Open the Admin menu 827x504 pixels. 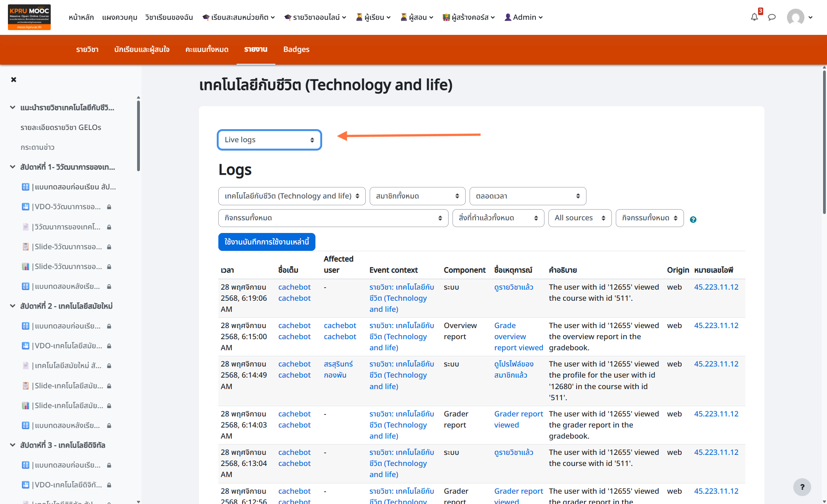[523, 17]
